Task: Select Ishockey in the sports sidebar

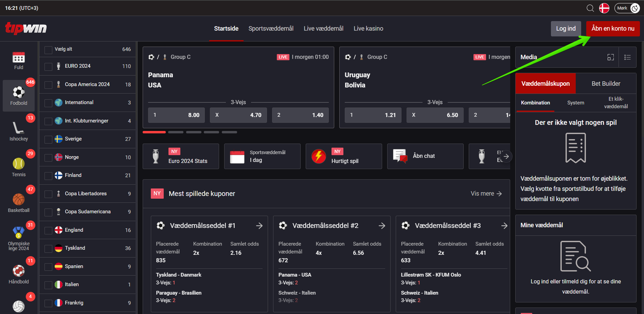Action: [19, 132]
